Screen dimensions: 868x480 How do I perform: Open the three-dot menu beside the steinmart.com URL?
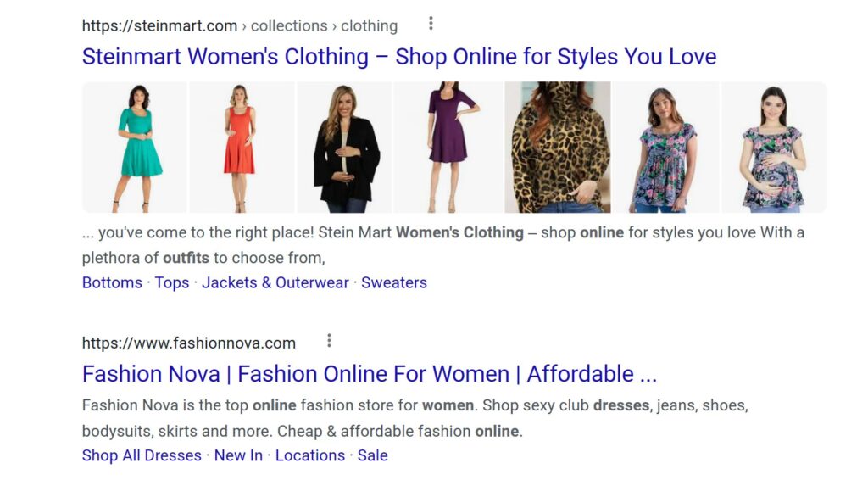click(x=431, y=23)
